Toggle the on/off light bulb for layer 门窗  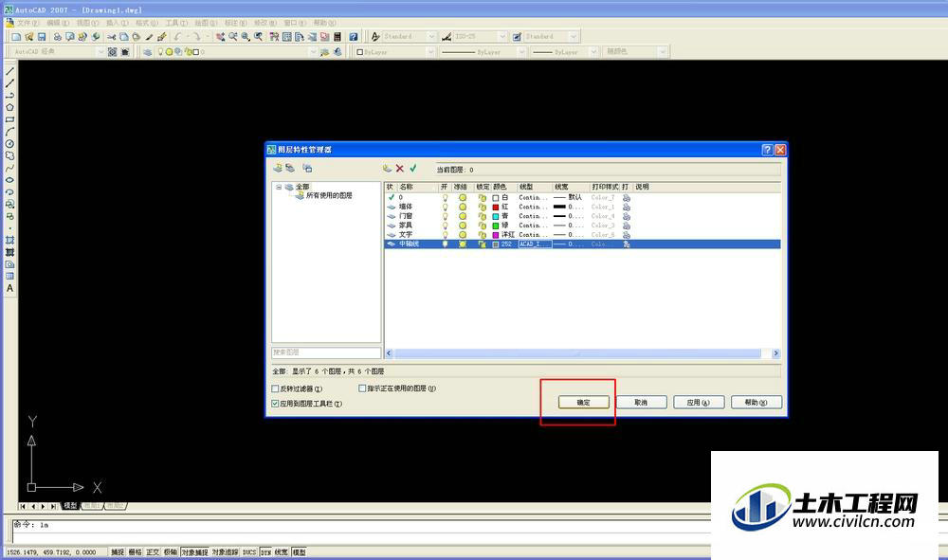pos(445,216)
